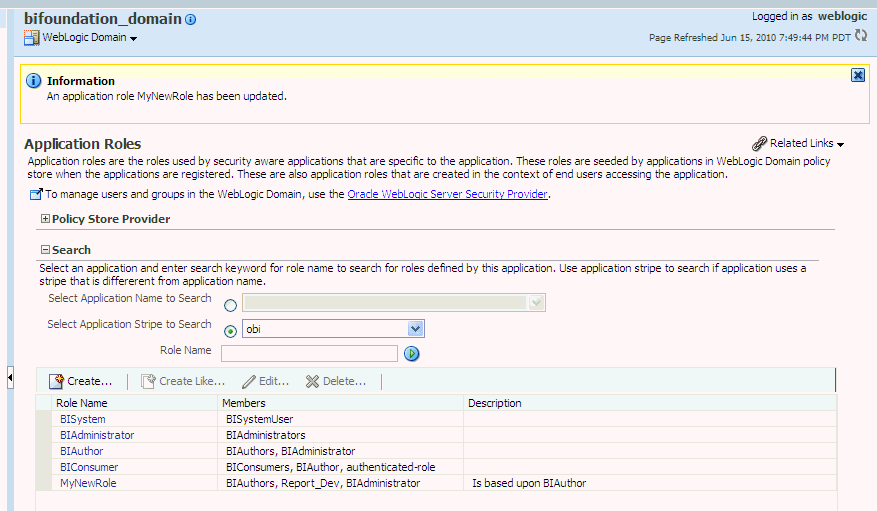The height and width of the screenshot is (511, 877).
Task: Click the Delete... toolbar button
Action: 336,381
